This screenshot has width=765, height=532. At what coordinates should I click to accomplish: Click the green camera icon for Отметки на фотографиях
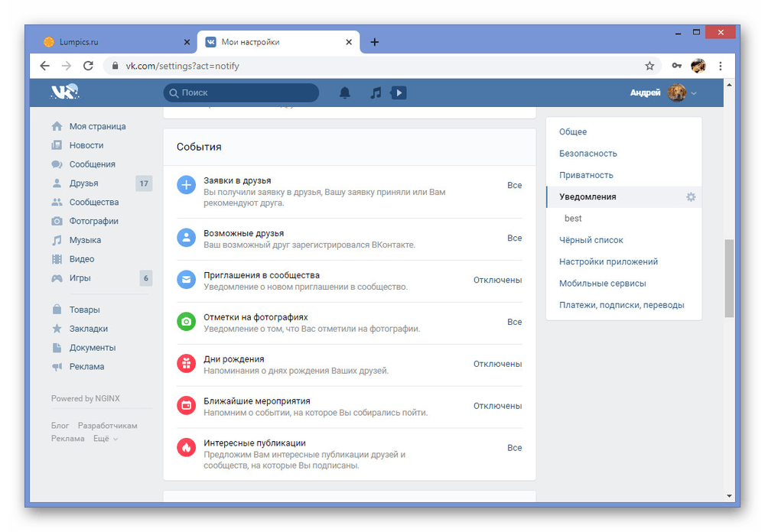186,322
